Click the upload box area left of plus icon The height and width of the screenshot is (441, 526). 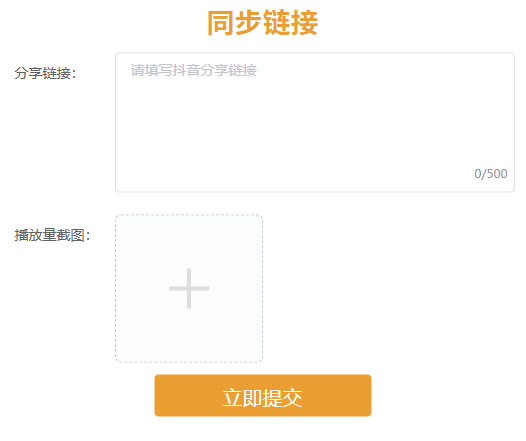[143, 288]
